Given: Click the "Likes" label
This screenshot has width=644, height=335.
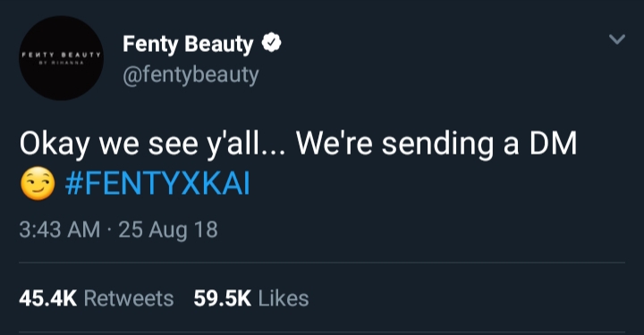Looking at the screenshot, I should point(283,298).
